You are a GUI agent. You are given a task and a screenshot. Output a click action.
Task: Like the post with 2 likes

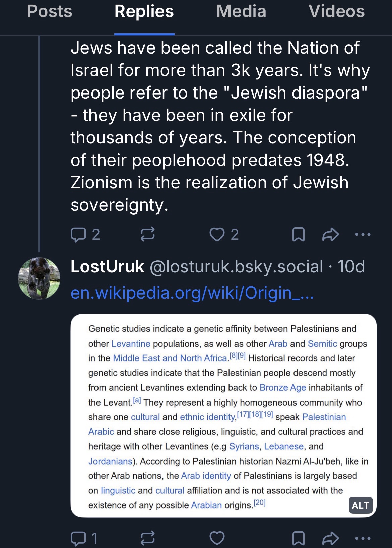[217, 234]
